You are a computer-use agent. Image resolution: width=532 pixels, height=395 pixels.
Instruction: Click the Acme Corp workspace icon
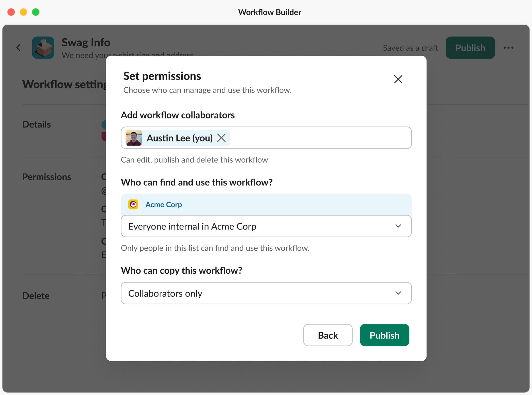pos(133,204)
